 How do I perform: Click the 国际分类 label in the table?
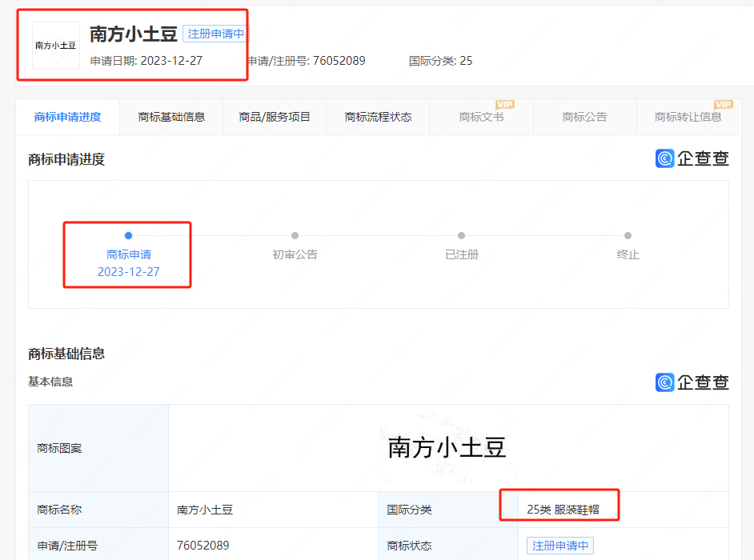(x=409, y=510)
